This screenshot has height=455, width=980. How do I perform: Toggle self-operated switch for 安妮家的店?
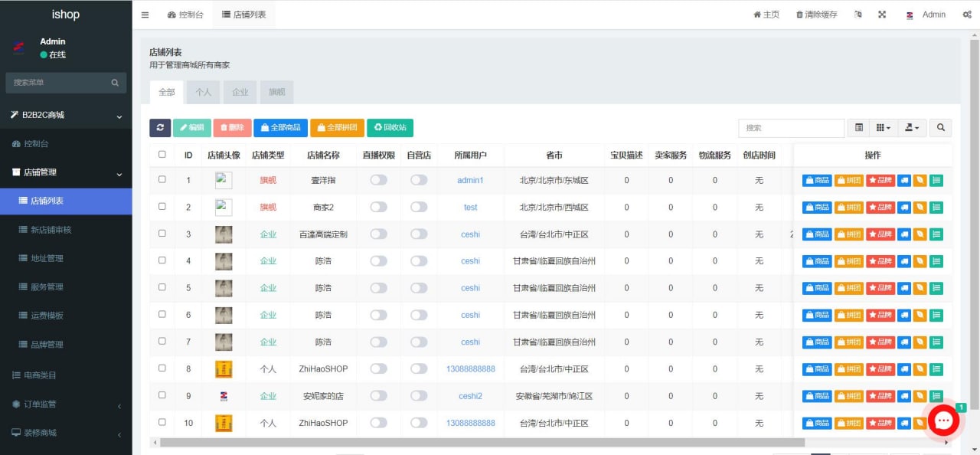tap(418, 396)
